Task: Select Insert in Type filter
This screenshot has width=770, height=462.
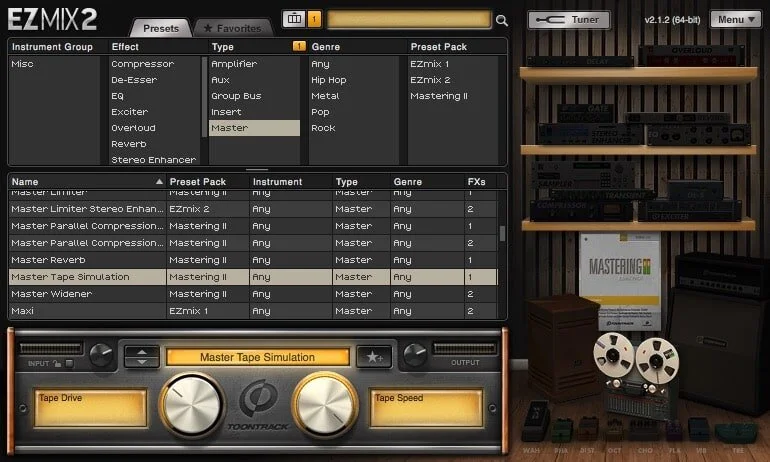Action: pos(254,112)
